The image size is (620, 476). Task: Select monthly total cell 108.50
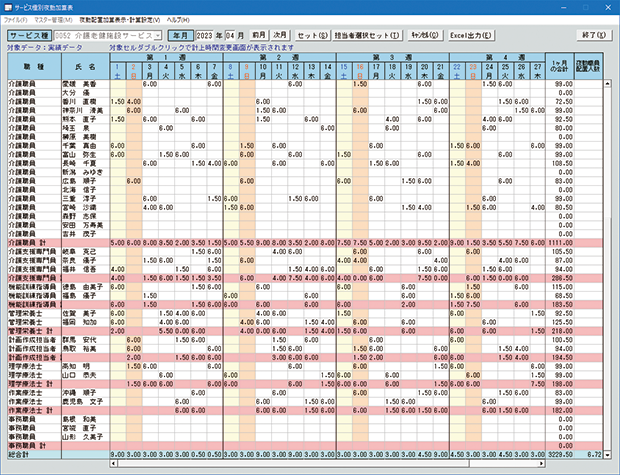(x=560, y=163)
